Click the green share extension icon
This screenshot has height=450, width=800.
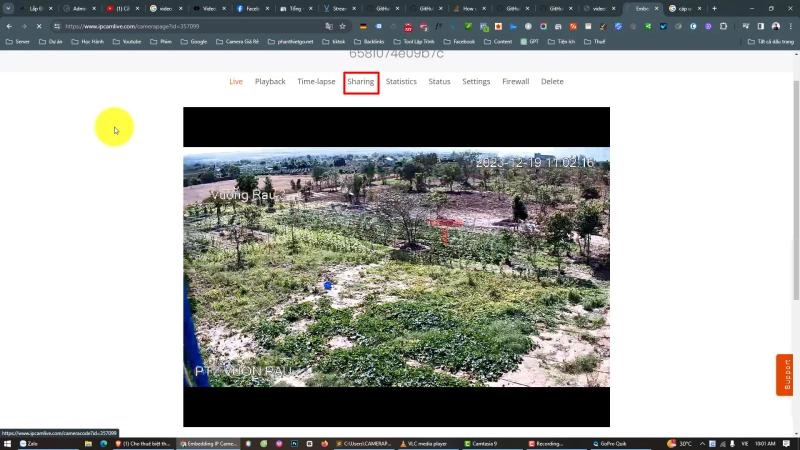[648, 26]
